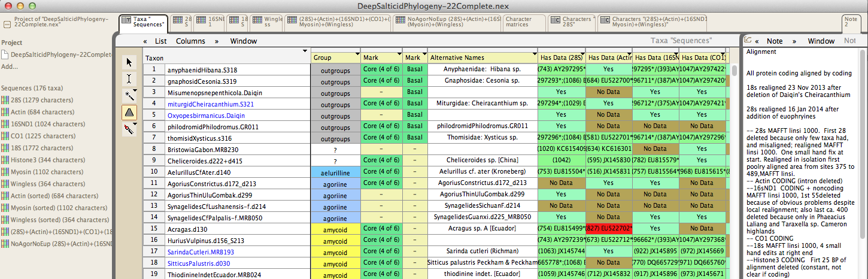Select the I-beam text editing tool

coord(129,78)
